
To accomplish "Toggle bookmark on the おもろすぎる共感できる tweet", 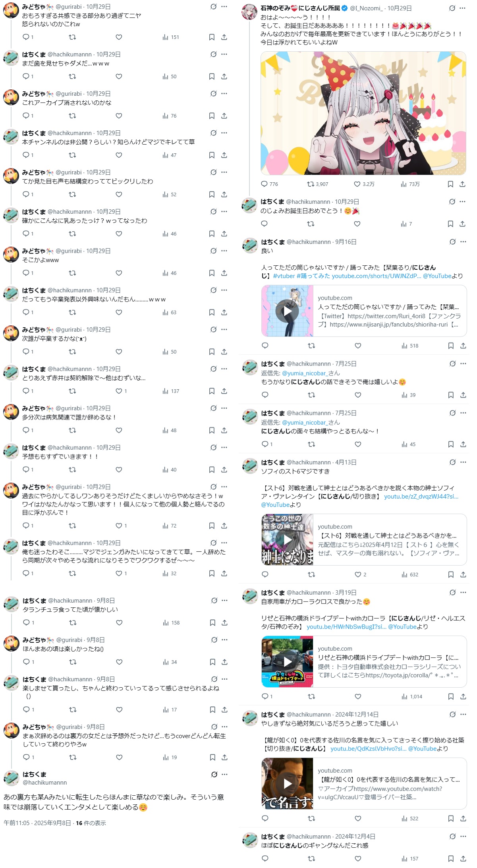I will (x=212, y=37).
